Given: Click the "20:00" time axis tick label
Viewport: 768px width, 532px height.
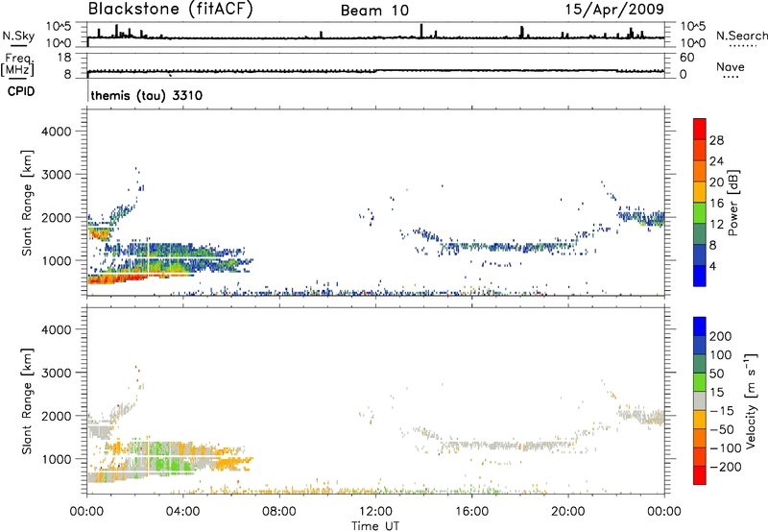Looking at the screenshot, I should click(x=567, y=512).
